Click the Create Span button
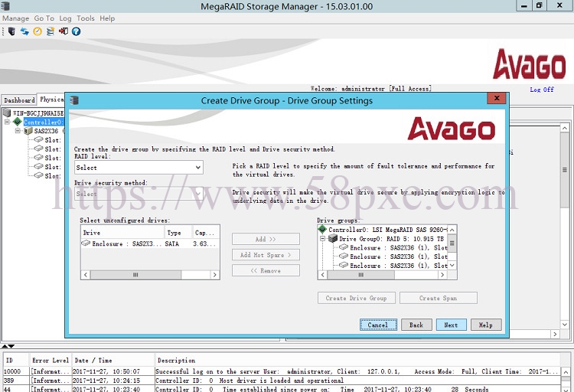 coord(439,298)
